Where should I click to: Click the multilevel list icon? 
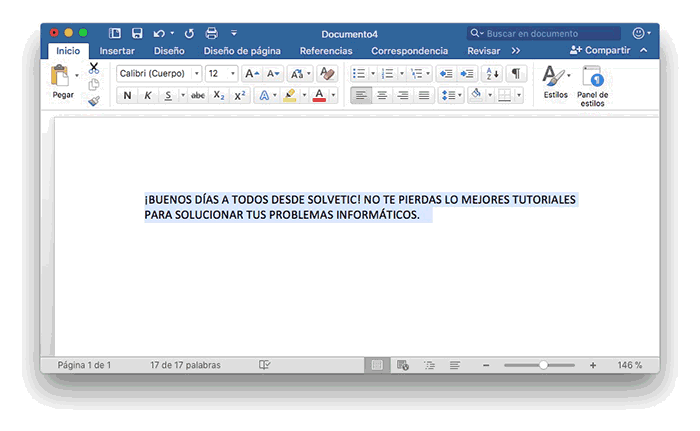click(x=416, y=74)
